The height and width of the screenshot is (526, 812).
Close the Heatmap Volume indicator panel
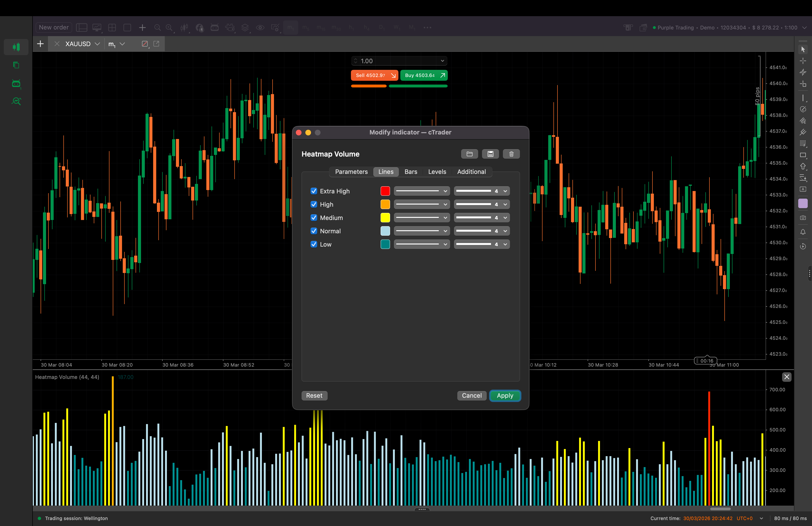coord(787,377)
